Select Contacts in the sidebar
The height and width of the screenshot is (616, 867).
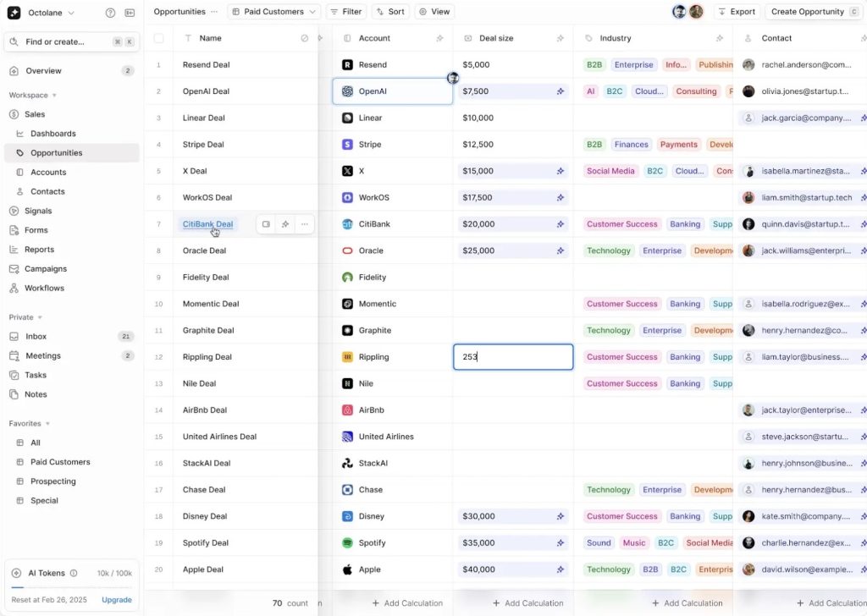tap(71, 192)
